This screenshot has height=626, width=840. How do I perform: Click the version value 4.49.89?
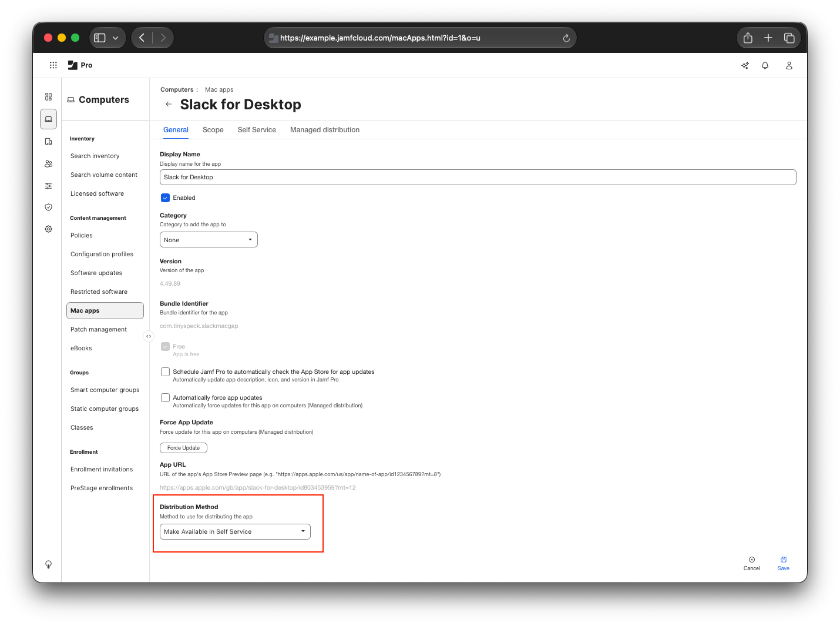(x=170, y=283)
